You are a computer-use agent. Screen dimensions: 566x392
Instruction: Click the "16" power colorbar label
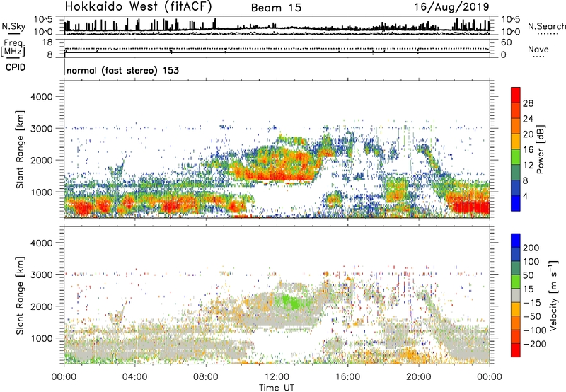click(528, 150)
